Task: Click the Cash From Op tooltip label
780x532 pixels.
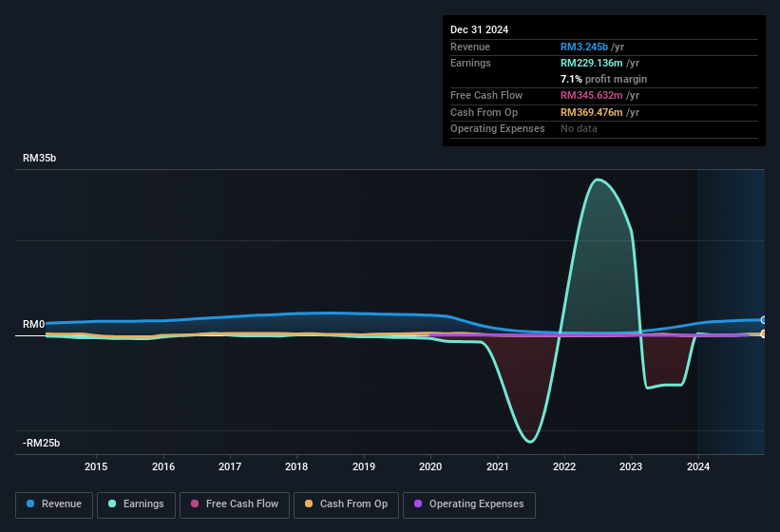Action: pyautogui.click(x=484, y=112)
